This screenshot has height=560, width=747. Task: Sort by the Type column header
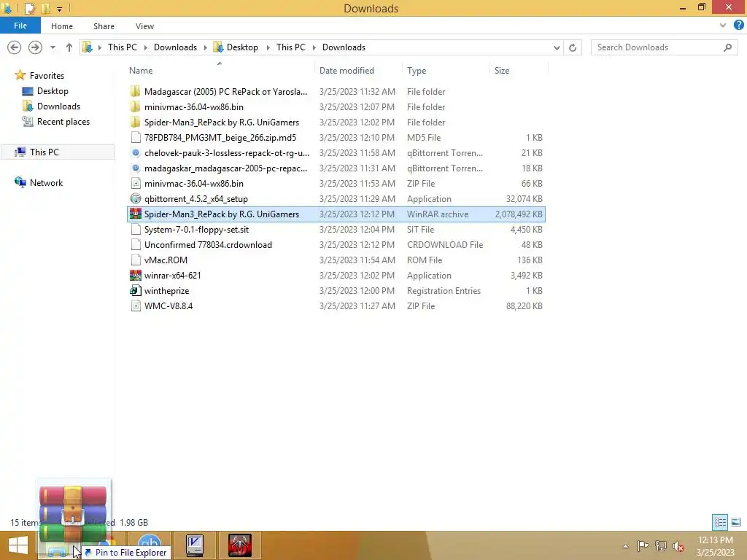(417, 71)
